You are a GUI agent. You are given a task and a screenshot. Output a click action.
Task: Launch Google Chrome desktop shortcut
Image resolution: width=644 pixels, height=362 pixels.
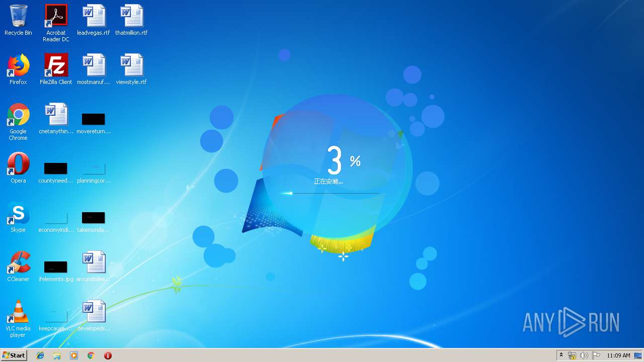pyautogui.click(x=18, y=122)
